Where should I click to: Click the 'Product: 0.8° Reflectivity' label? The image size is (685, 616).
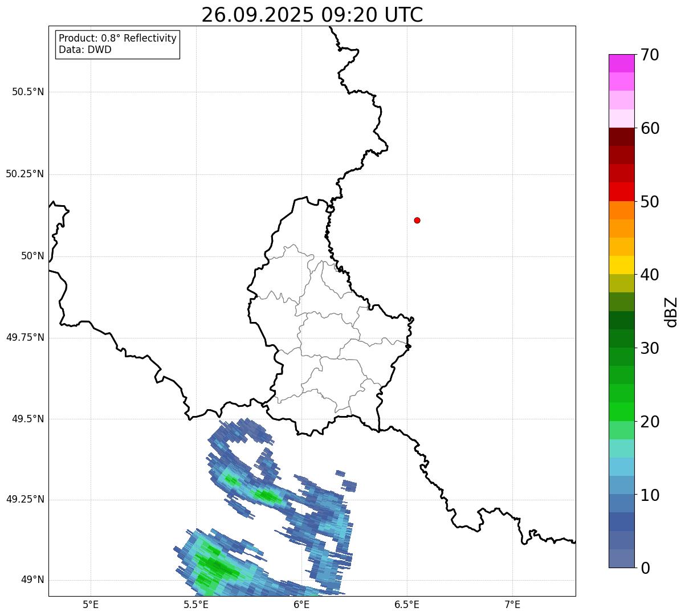coord(118,38)
